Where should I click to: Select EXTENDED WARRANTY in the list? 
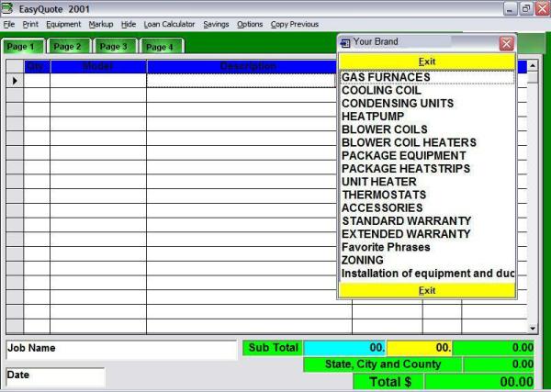(x=427, y=234)
